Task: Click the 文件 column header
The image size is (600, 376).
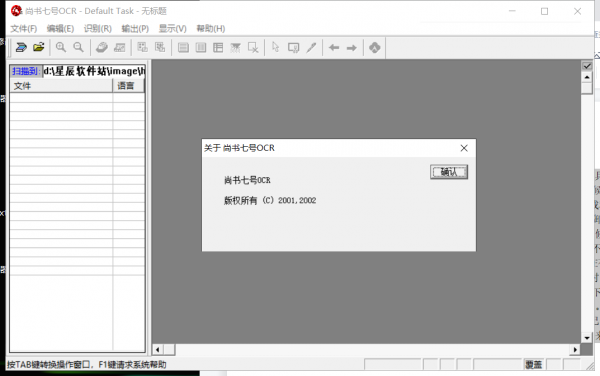Action: (x=61, y=86)
